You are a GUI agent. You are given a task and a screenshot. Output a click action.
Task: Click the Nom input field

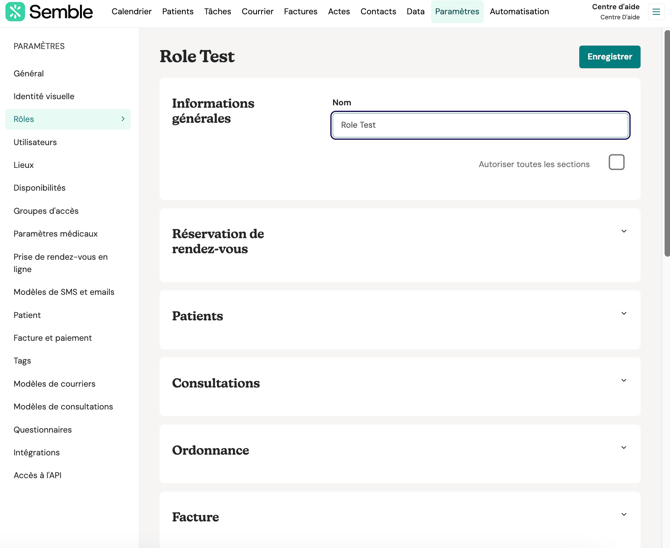pos(480,125)
